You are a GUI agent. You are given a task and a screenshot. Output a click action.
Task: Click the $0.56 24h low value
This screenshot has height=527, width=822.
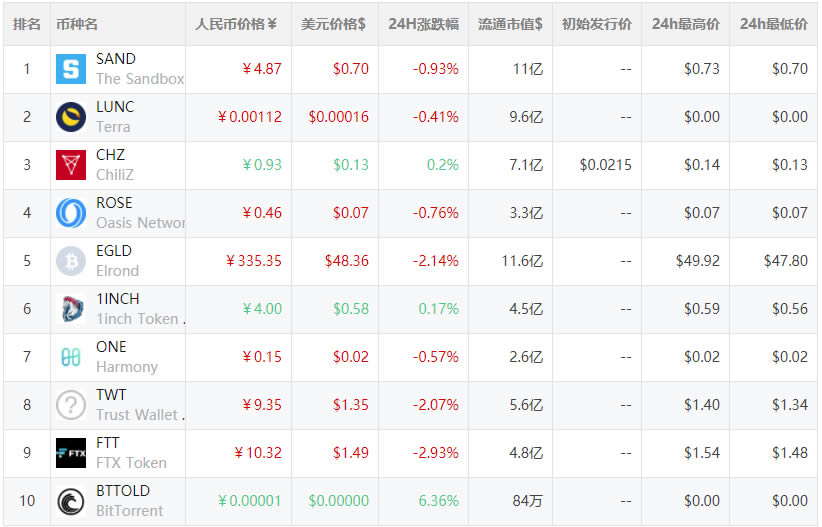[790, 309]
